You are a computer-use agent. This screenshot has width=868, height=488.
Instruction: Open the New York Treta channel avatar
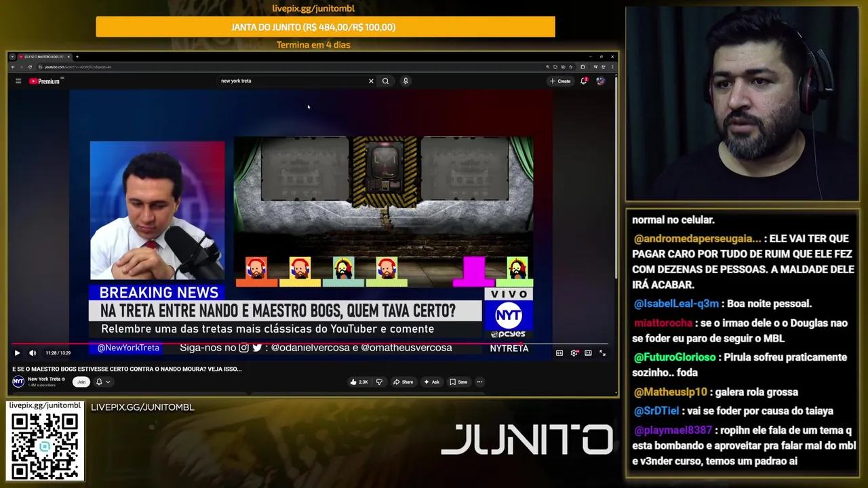click(18, 382)
